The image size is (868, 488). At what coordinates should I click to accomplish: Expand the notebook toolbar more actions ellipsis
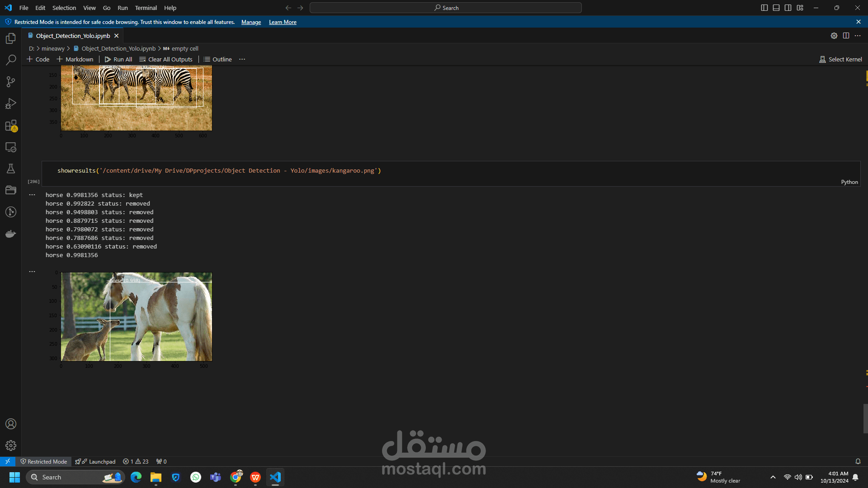[242, 59]
